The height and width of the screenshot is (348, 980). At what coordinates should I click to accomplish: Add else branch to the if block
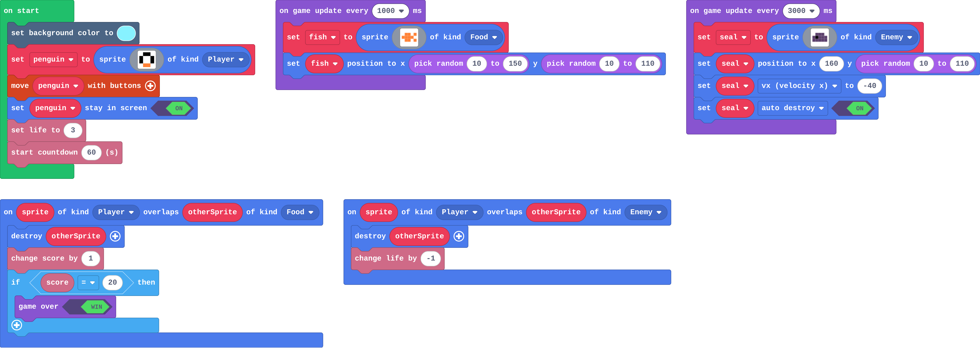(x=16, y=325)
